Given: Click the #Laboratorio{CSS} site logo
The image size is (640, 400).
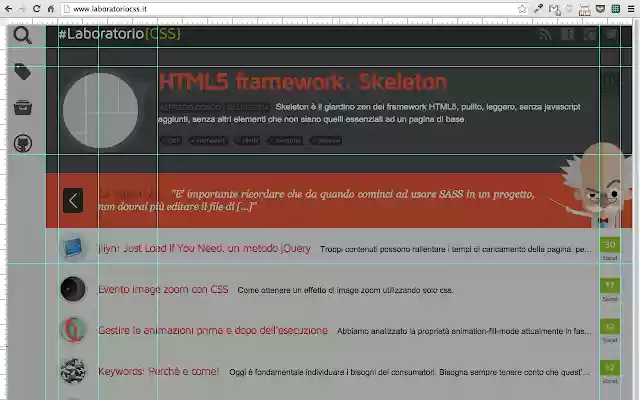Looking at the screenshot, I should click(119, 34).
